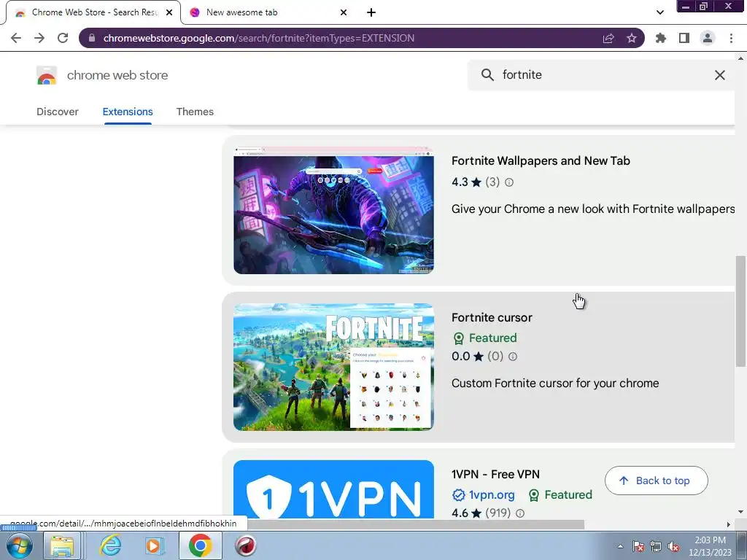Open the 1VPN thumbnail image
The width and height of the screenshot is (747, 560).
pyautogui.click(x=333, y=489)
